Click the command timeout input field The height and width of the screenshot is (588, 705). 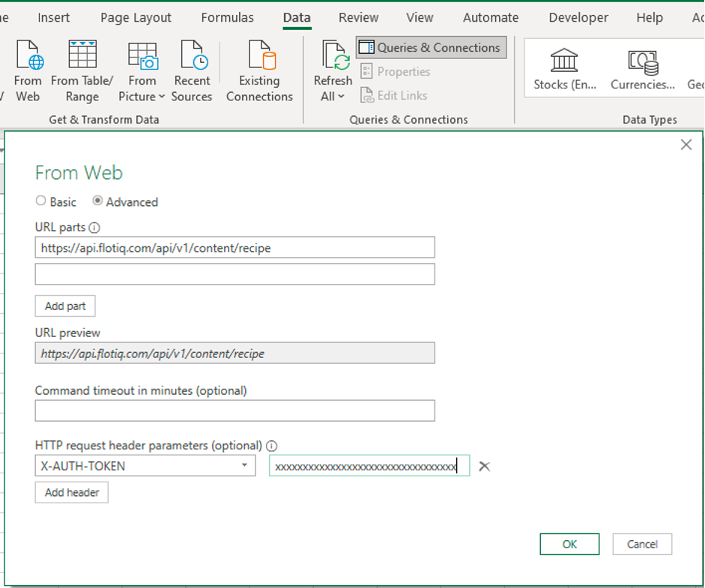click(235, 411)
